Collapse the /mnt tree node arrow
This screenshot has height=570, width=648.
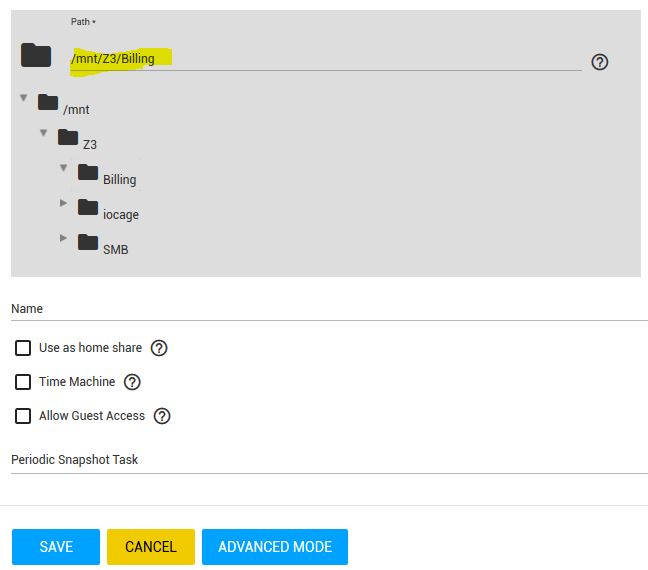coord(24,98)
